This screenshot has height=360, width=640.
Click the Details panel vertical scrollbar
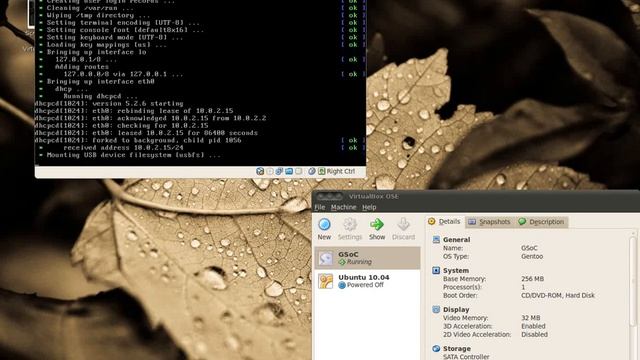633,282
